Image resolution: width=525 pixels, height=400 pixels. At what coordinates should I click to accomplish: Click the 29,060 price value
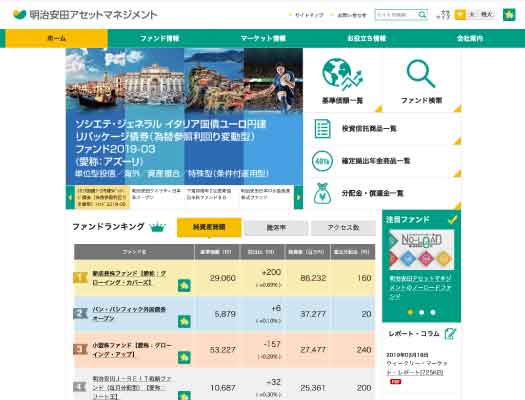pyautogui.click(x=223, y=278)
